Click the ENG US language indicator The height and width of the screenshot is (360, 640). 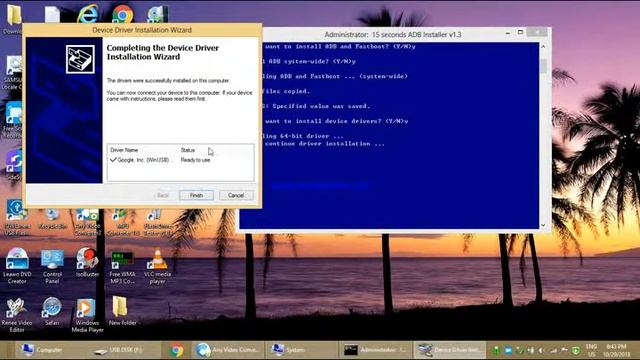pos(591,350)
